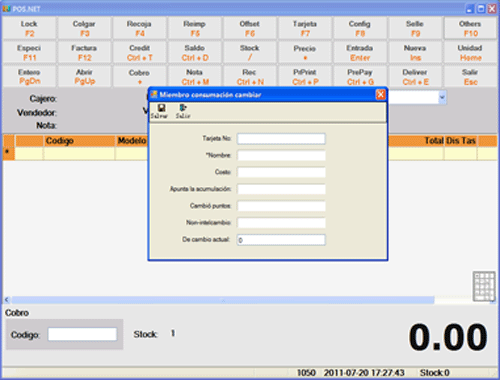The height and width of the screenshot is (380, 500).
Task: Focus the Cambió puntos field
Action: click(x=281, y=206)
